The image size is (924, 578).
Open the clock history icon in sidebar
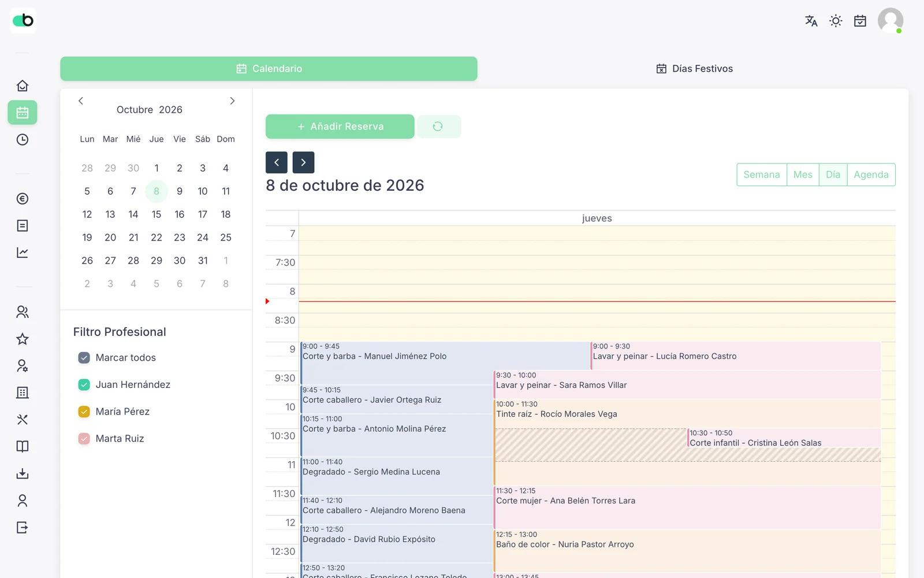[x=23, y=139]
